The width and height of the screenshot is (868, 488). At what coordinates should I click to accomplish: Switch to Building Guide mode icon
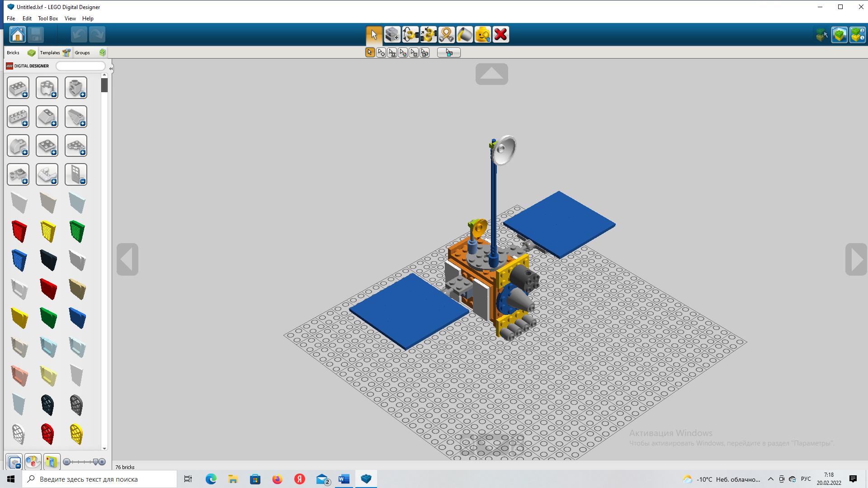(x=858, y=35)
